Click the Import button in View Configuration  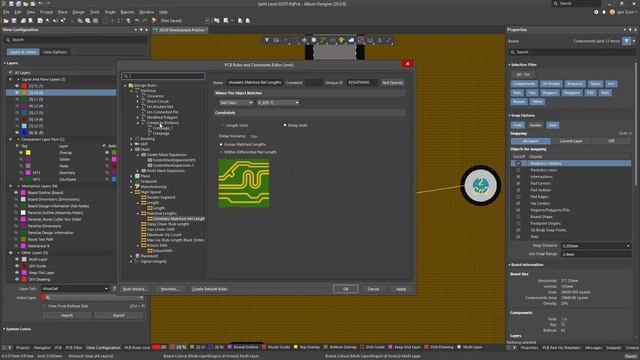[x=67, y=316]
